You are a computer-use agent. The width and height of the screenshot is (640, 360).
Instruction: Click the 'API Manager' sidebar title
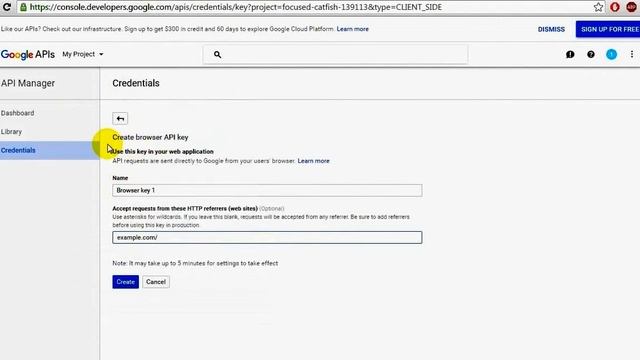(28, 83)
